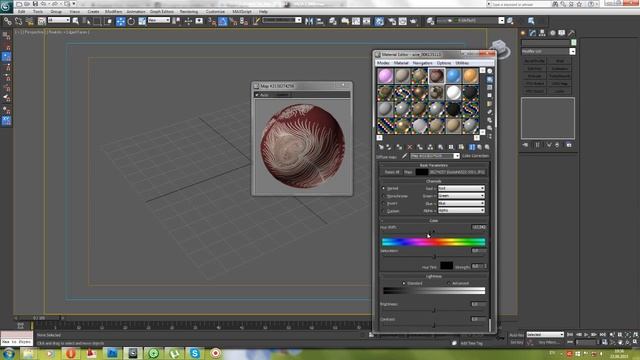Open the Utilities hammer tab in Command Panel
The image size is (640, 360).
571,33
